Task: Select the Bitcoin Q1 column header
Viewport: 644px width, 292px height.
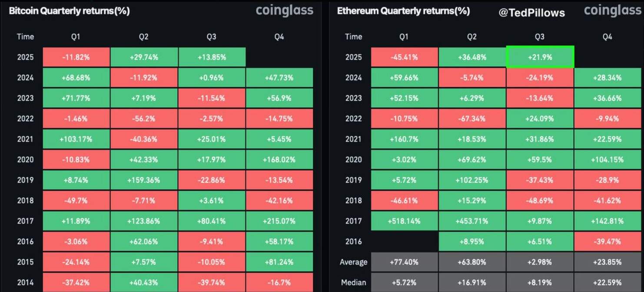Action: (76, 37)
